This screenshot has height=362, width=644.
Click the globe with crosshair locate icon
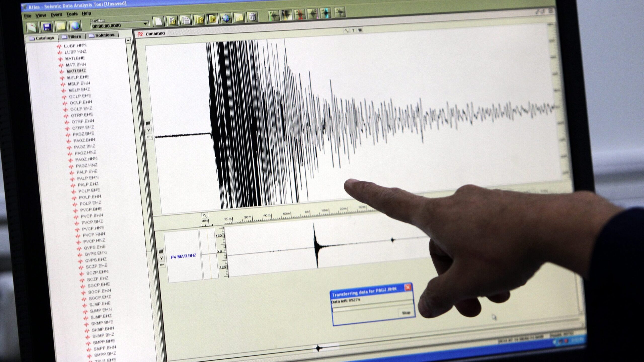tap(226, 18)
